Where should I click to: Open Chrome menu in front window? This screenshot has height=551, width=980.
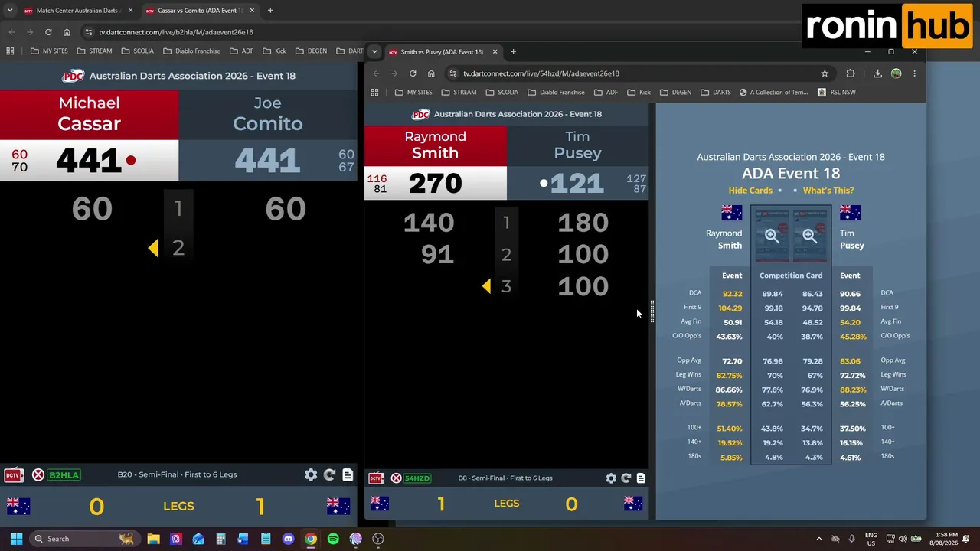click(x=914, y=73)
